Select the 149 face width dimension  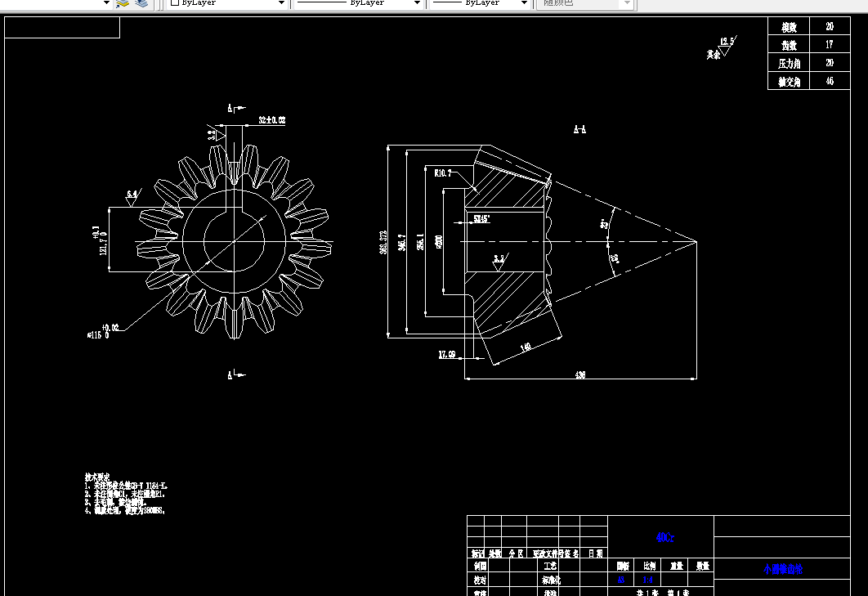[526, 347]
